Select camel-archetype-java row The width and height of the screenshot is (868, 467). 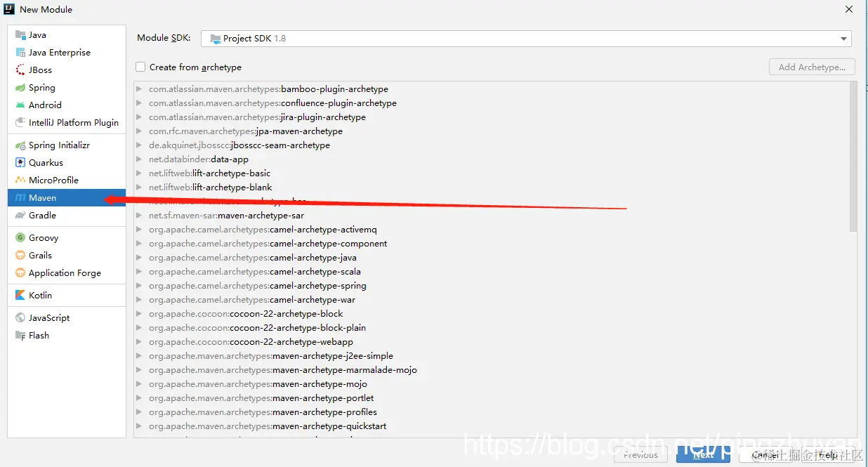(492, 258)
